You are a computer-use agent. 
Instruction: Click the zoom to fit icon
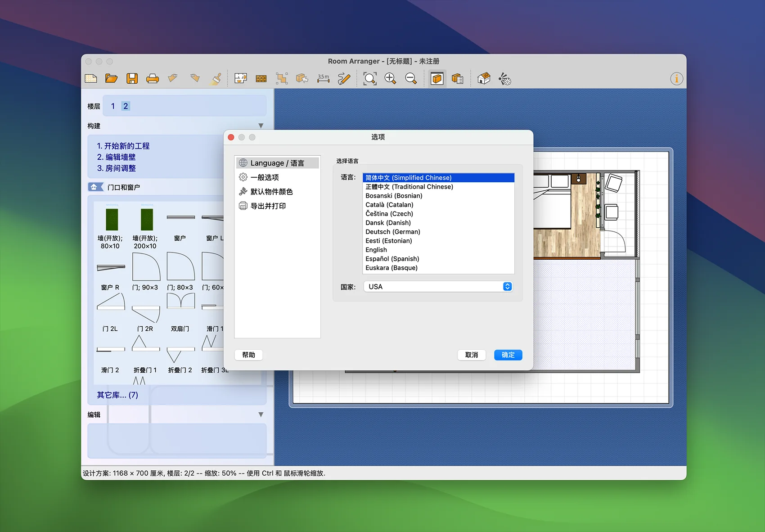tap(370, 79)
